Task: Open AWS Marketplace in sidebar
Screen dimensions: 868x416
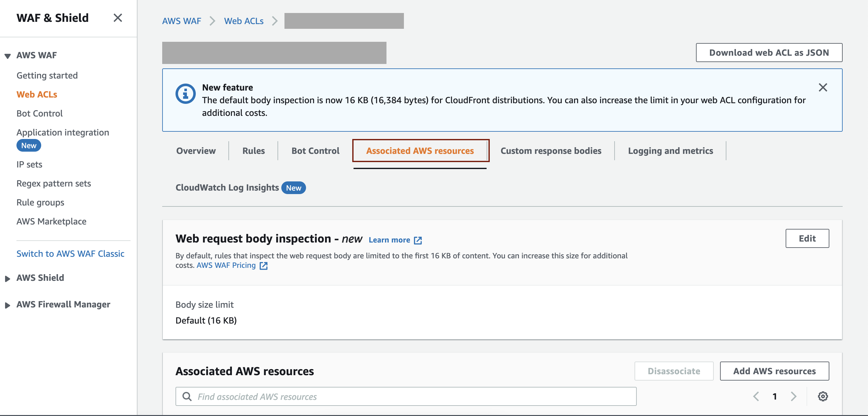Action: point(52,221)
